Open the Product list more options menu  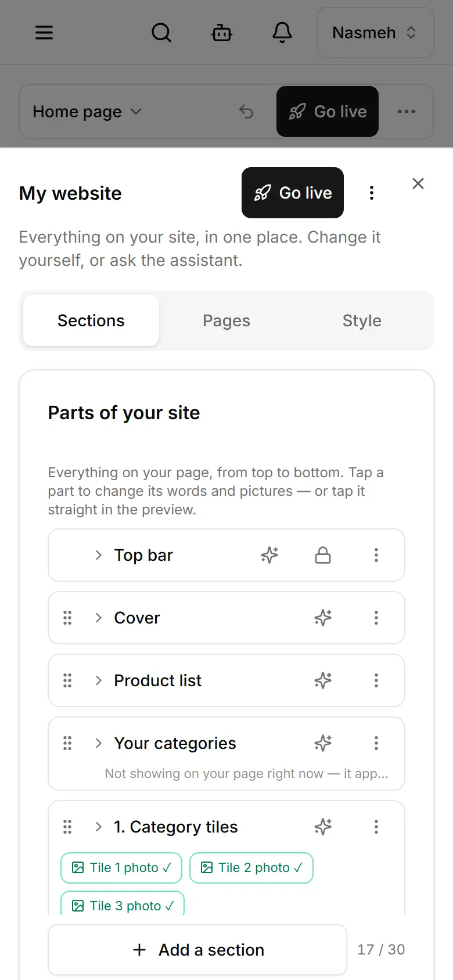[x=376, y=680]
